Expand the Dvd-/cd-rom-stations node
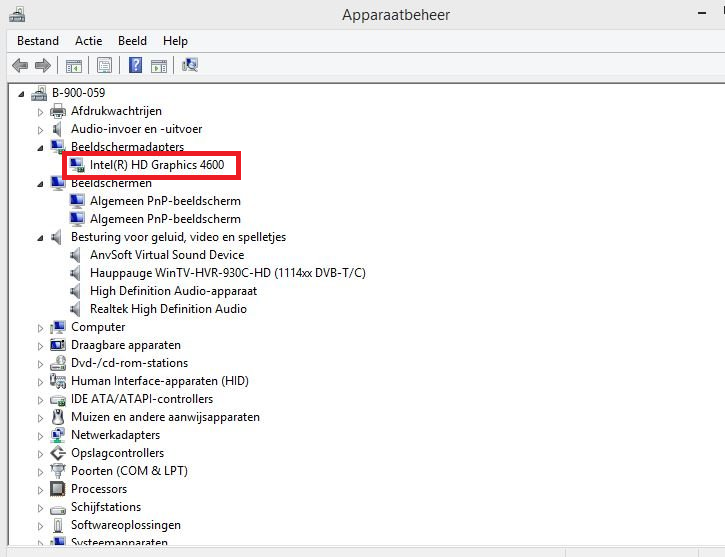Image resolution: width=725 pixels, height=557 pixels. [40, 364]
